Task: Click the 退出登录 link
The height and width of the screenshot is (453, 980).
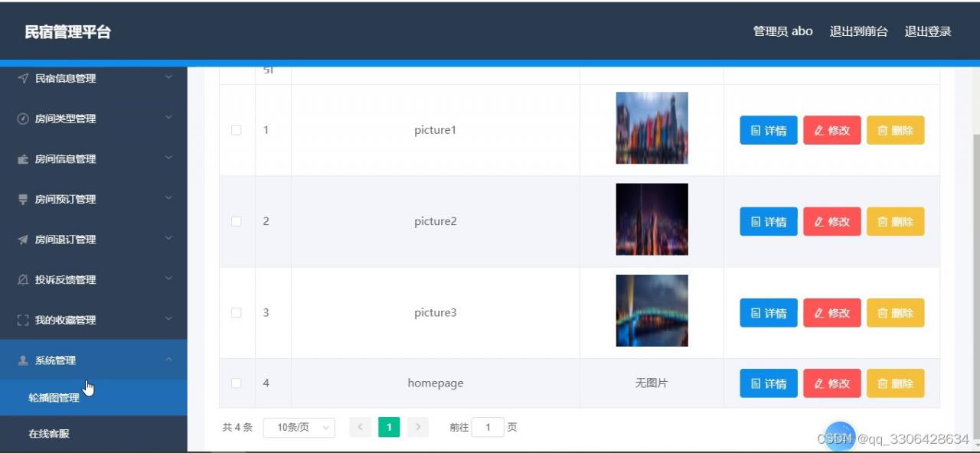Action: click(x=928, y=31)
